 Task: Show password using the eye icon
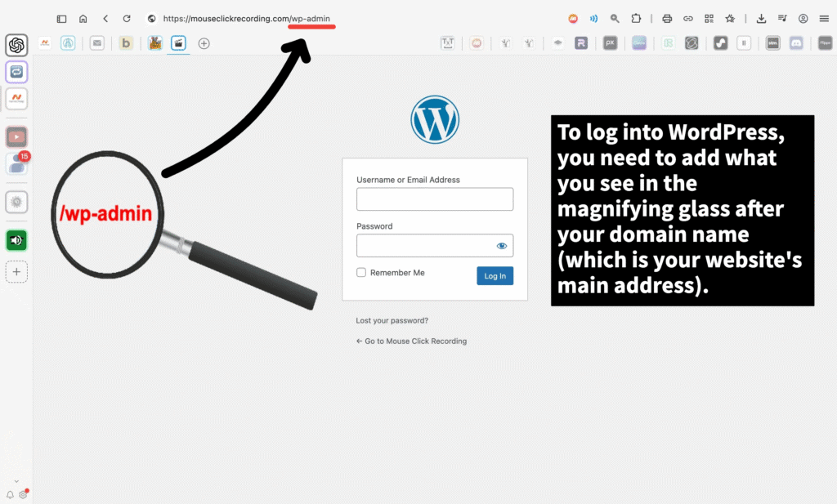[x=502, y=246]
